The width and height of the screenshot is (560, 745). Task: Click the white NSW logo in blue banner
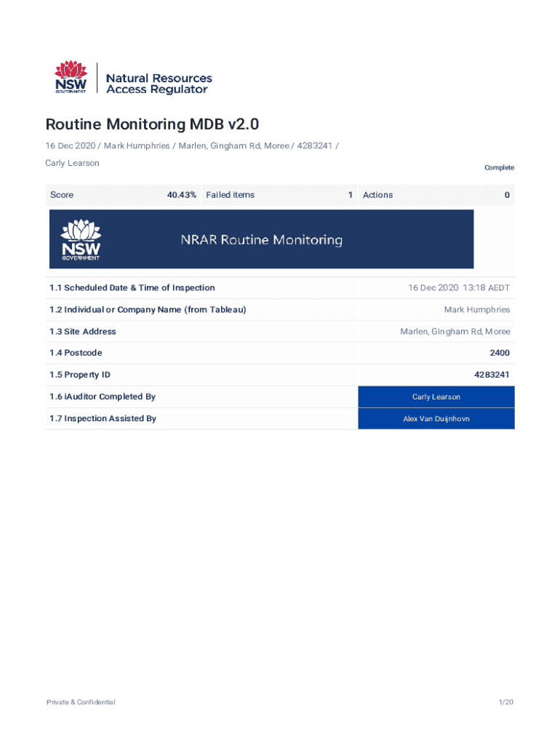click(81, 240)
